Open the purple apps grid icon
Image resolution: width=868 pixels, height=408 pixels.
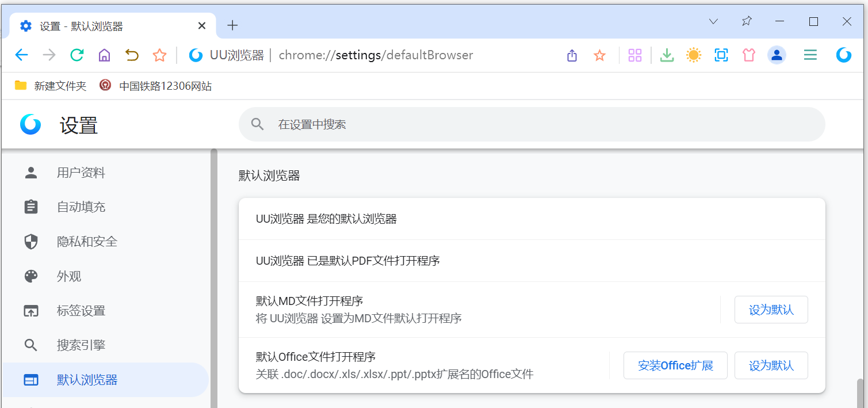pos(635,55)
